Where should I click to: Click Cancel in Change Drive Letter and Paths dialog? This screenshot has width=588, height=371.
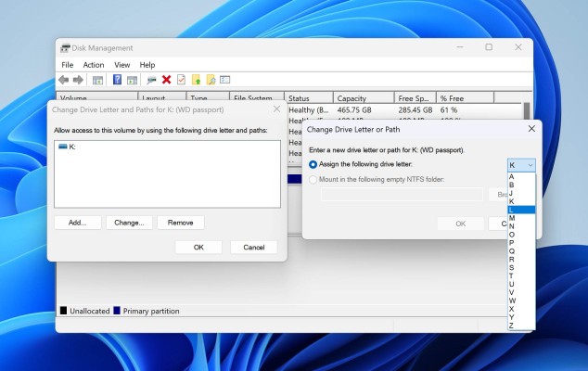pyautogui.click(x=254, y=248)
